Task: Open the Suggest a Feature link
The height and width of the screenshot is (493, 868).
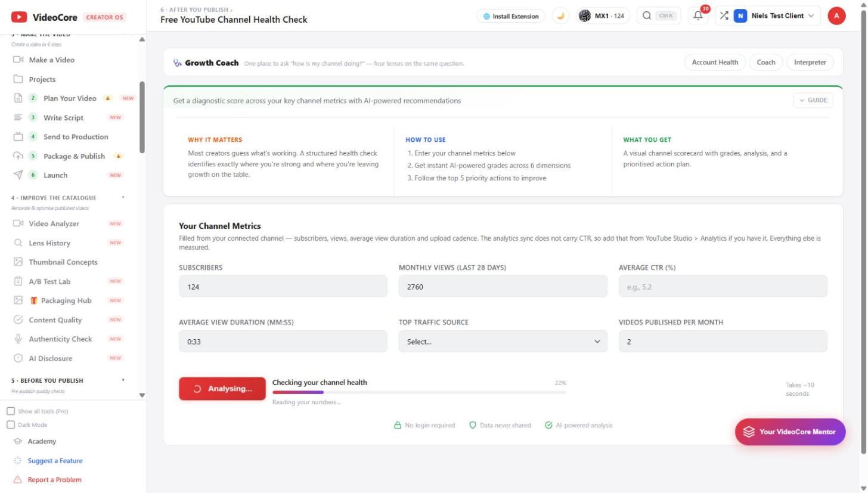Action: (x=55, y=461)
